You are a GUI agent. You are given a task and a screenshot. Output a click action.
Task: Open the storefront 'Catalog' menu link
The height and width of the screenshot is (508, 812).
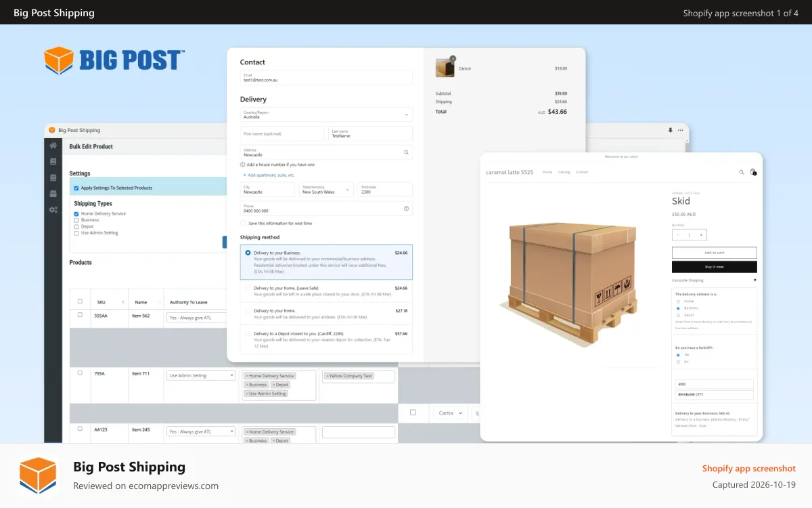pyautogui.click(x=564, y=172)
